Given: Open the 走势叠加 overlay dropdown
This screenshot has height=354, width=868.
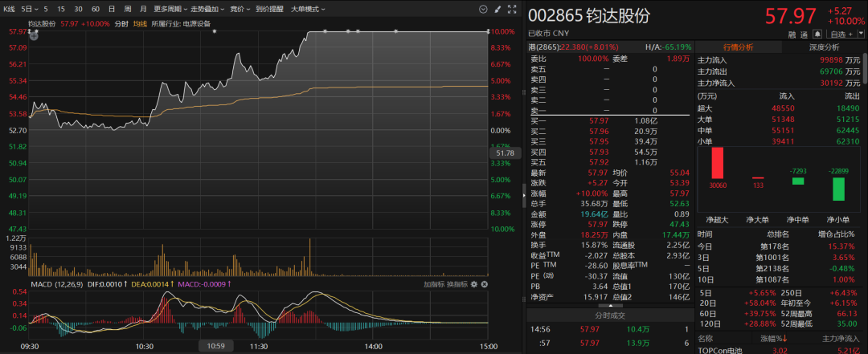Looking at the screenshot, I should click(x=206, y=9).
